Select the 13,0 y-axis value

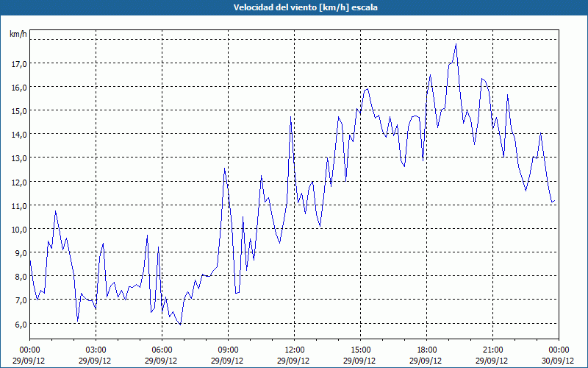pos(19,159)
